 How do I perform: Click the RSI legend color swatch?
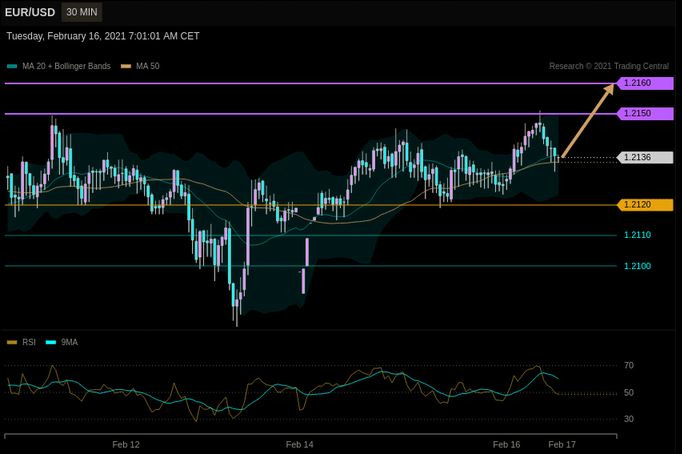click(12, 342)
